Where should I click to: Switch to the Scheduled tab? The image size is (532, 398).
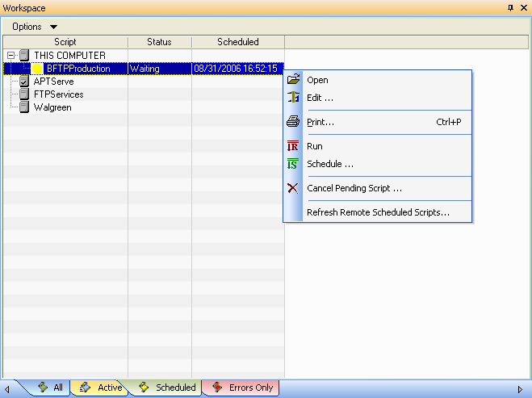click(167, 388)
